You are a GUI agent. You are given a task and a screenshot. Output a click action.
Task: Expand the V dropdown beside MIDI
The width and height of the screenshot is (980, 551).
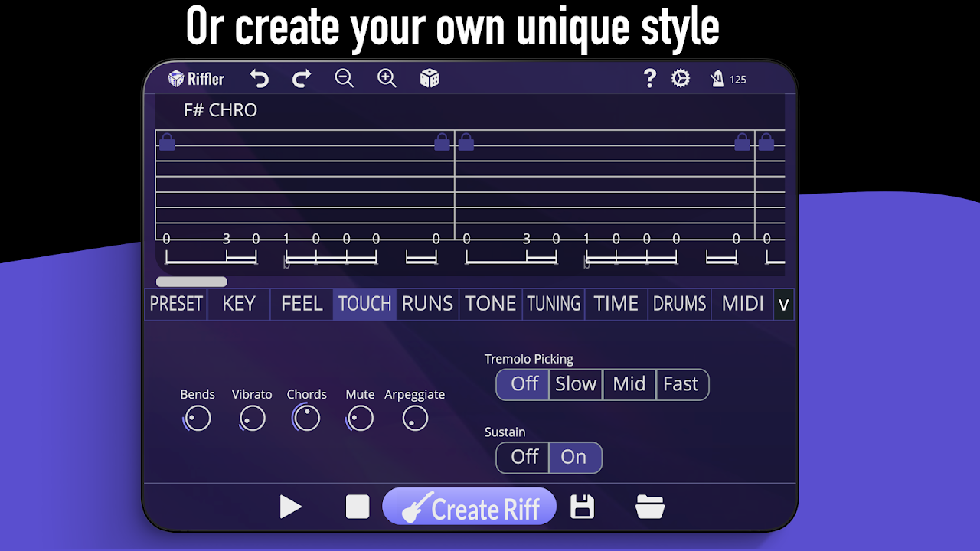coord(783,305)
